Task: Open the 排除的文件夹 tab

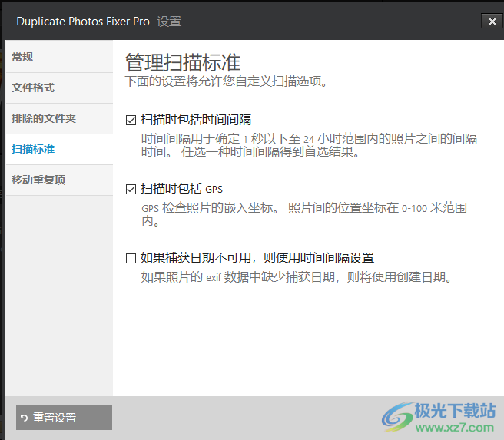Action: pyautogui.click(x=59, y=118)
